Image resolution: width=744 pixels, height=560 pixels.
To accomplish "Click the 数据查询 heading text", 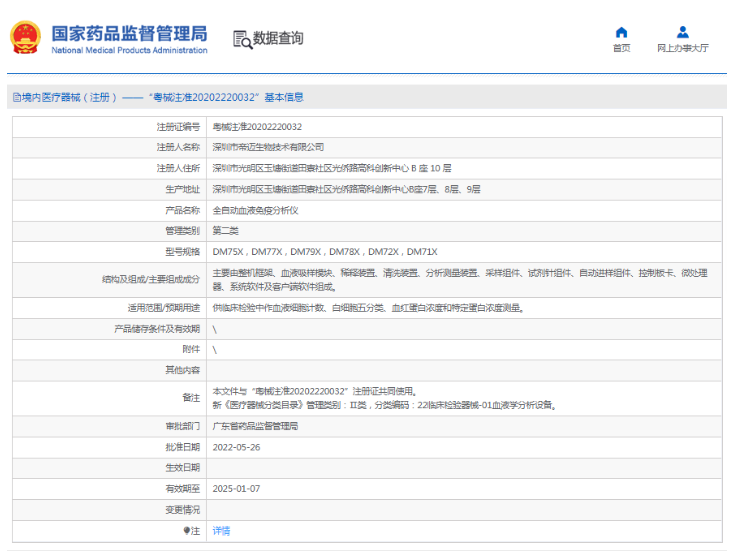I will (x=278, y=38).
